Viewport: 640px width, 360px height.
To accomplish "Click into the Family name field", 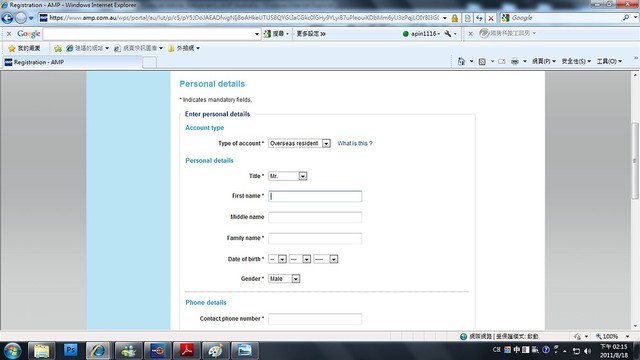I will pyautogui.click(x=315, y=238).
